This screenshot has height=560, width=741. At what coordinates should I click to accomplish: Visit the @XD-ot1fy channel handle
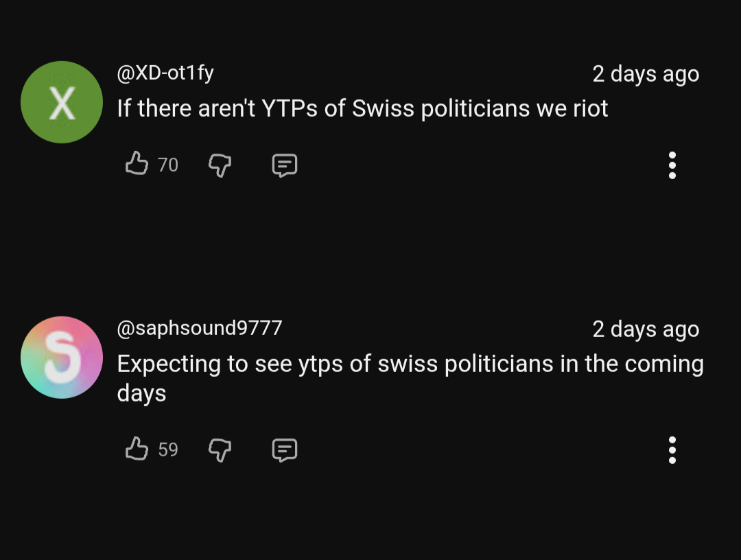pos(165,73)
